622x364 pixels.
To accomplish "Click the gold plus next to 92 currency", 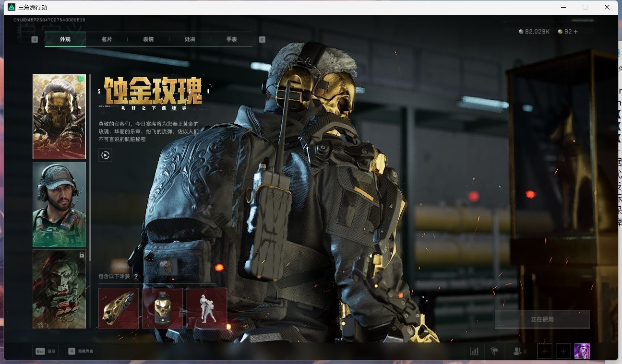I will tap(575, 32).
